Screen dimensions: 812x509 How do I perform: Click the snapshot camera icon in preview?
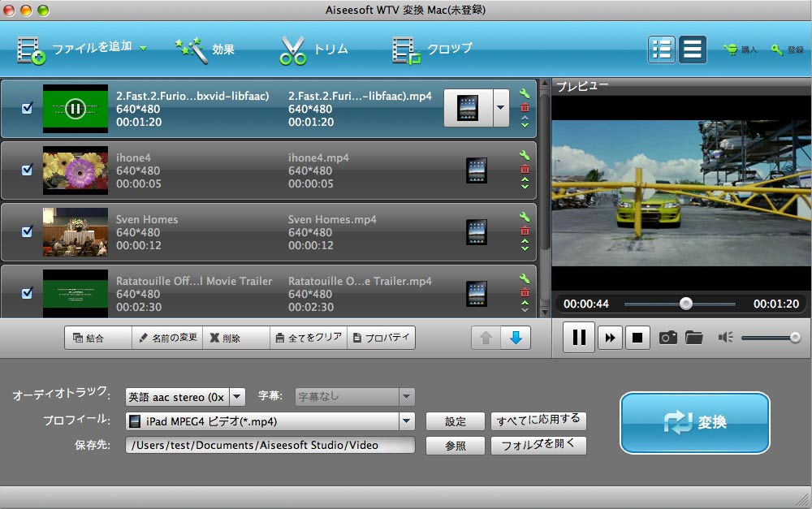[667, 338]
